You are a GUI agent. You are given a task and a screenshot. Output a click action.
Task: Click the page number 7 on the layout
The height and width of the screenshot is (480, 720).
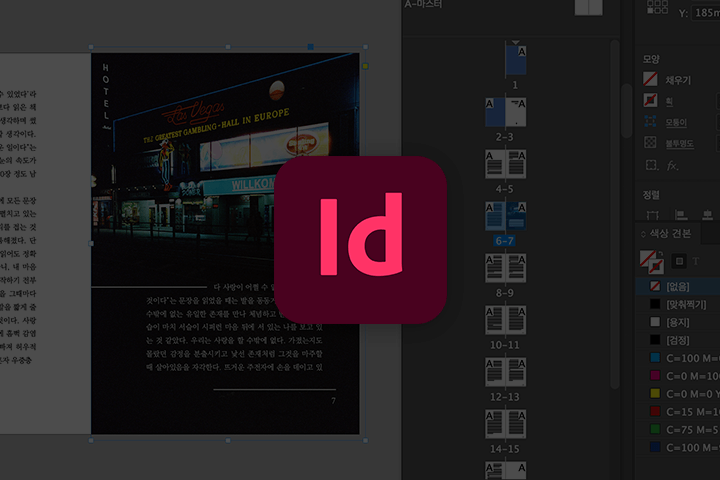point(333,401)
